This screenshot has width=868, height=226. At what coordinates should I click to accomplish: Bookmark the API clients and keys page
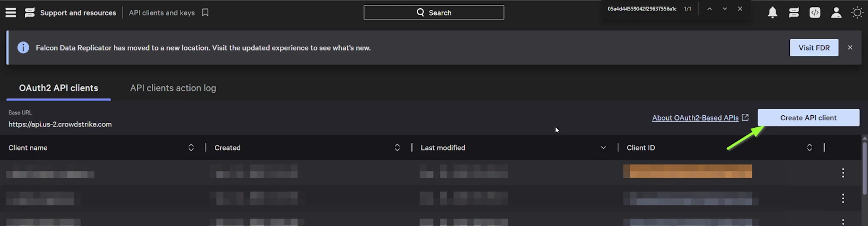tap(205, 12)
